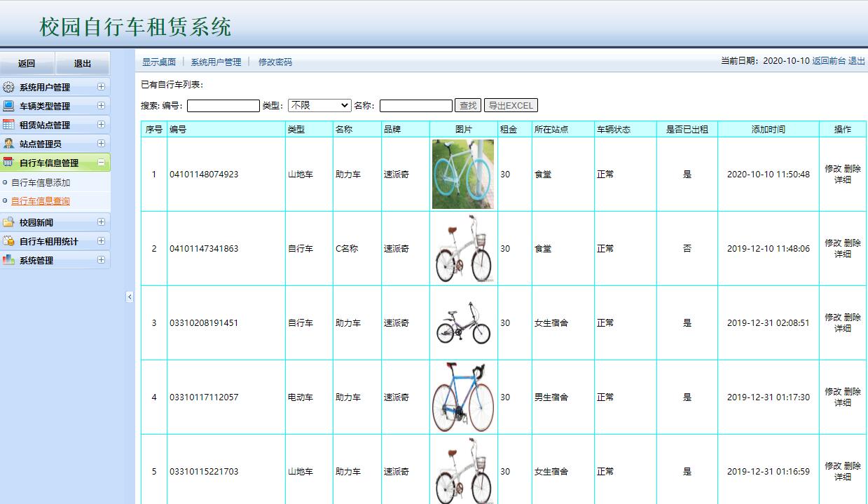The height and width of the screenshot is (504, 868).
Task: Select the gear icon beside 系统用户管理
Action: 8,88
